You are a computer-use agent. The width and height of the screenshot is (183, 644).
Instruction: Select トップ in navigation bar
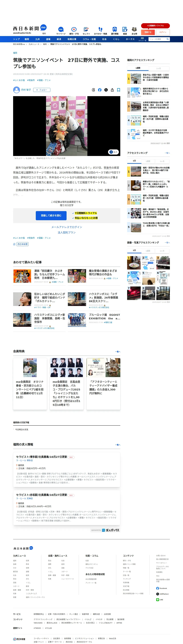click(17, 39)
